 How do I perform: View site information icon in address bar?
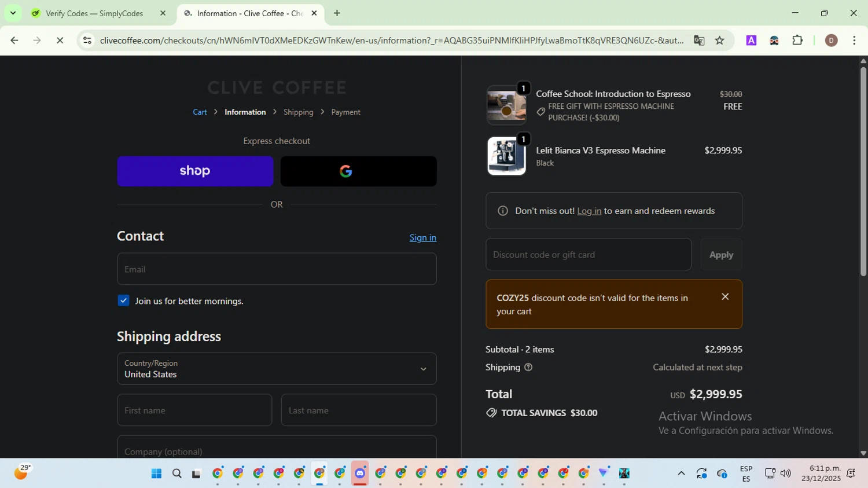[87, 41]
